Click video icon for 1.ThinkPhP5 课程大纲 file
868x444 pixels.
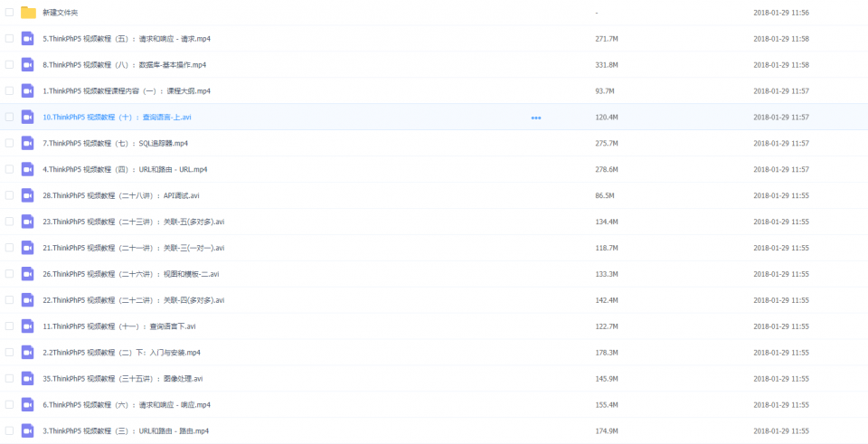pyautogui.click(x=28, y=90)
